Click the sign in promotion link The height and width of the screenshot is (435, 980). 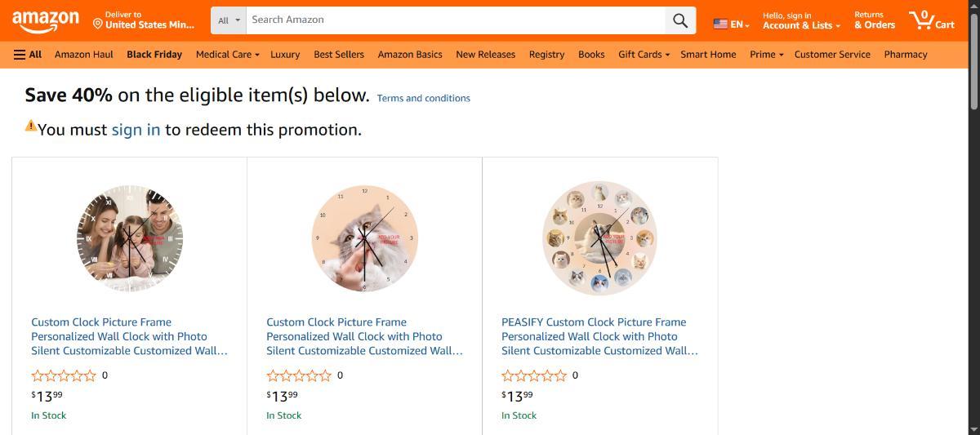(136, 130)
